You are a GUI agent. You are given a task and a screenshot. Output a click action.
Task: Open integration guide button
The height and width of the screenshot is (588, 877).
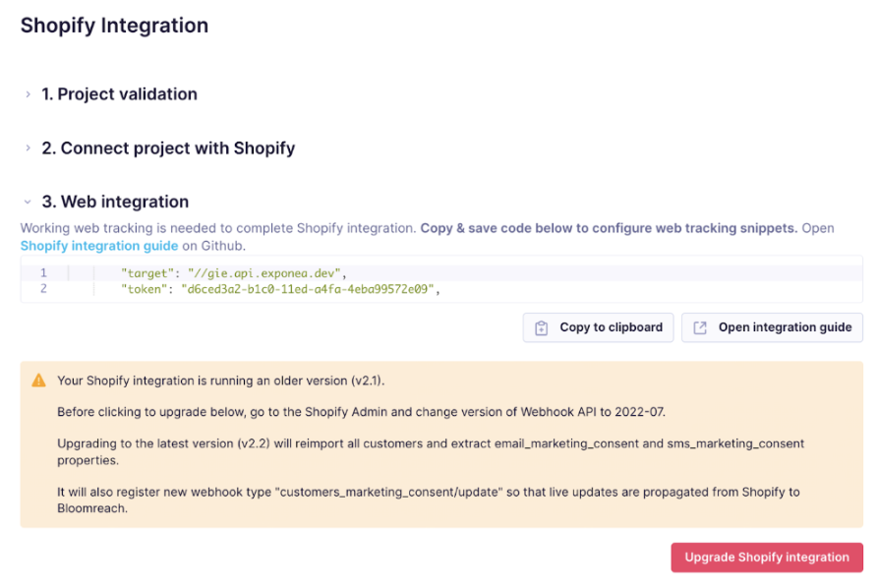pyautogui.click(x=772, y=327)
